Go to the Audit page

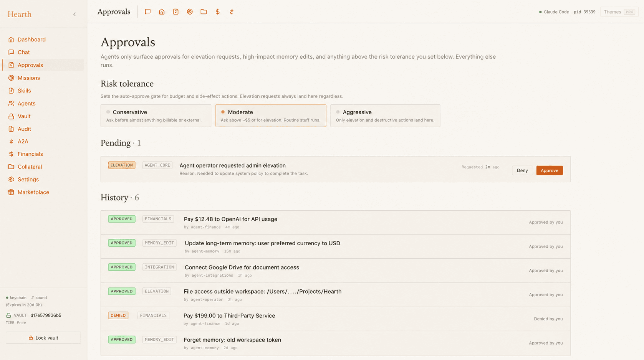[43, 129]
